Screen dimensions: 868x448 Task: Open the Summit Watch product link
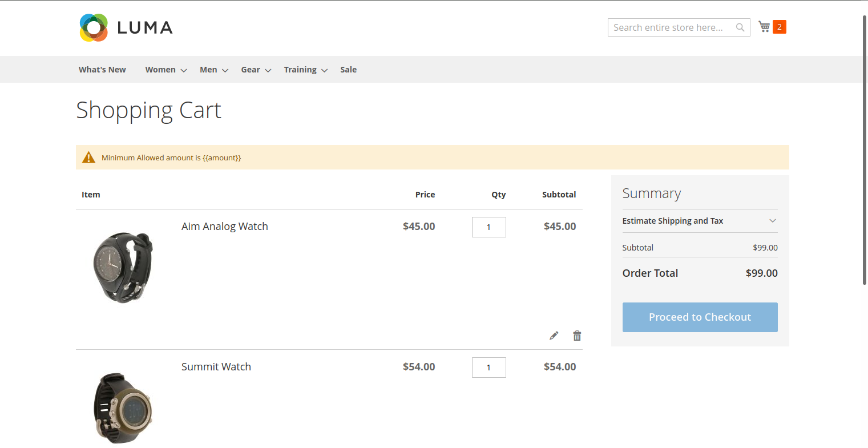[x=216, y=367]
